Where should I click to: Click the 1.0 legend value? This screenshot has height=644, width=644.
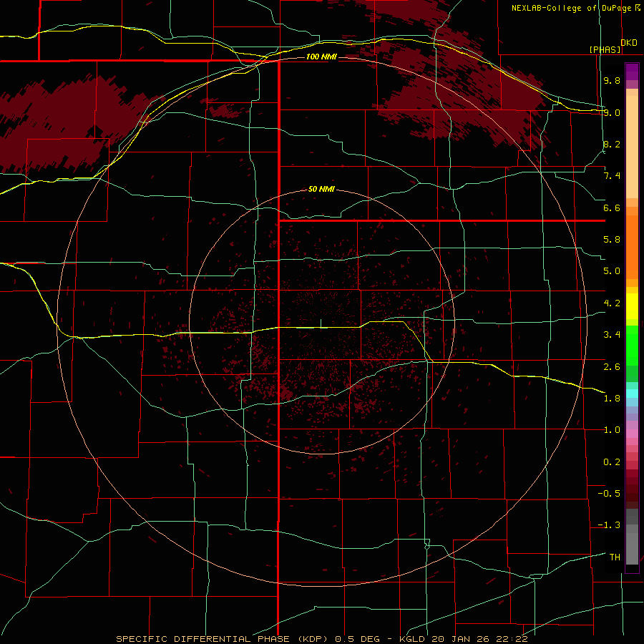pos(612,430)
